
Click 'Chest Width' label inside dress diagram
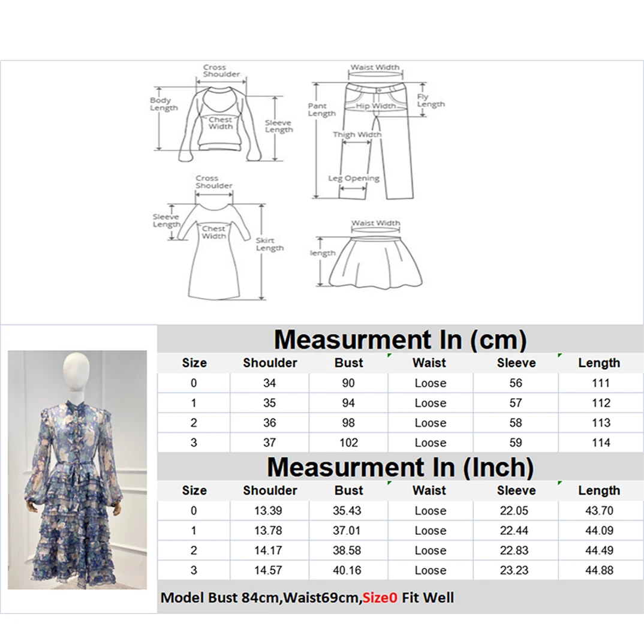click(213, 232)
